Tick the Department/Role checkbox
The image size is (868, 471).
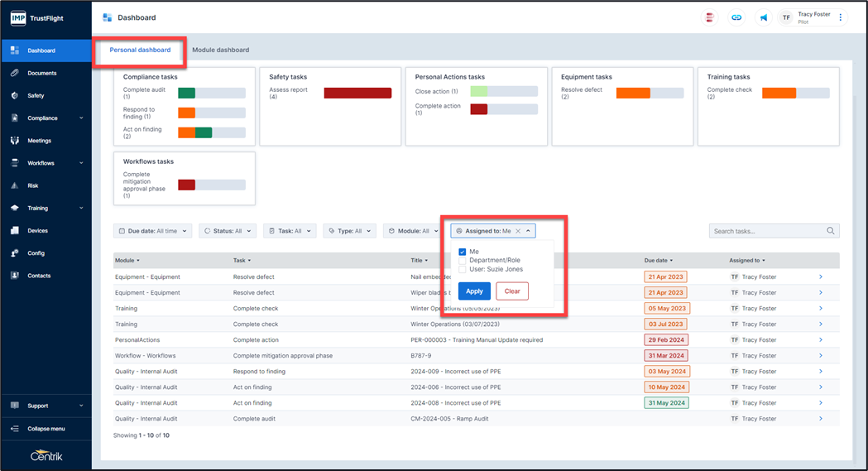tap(463, 261)
